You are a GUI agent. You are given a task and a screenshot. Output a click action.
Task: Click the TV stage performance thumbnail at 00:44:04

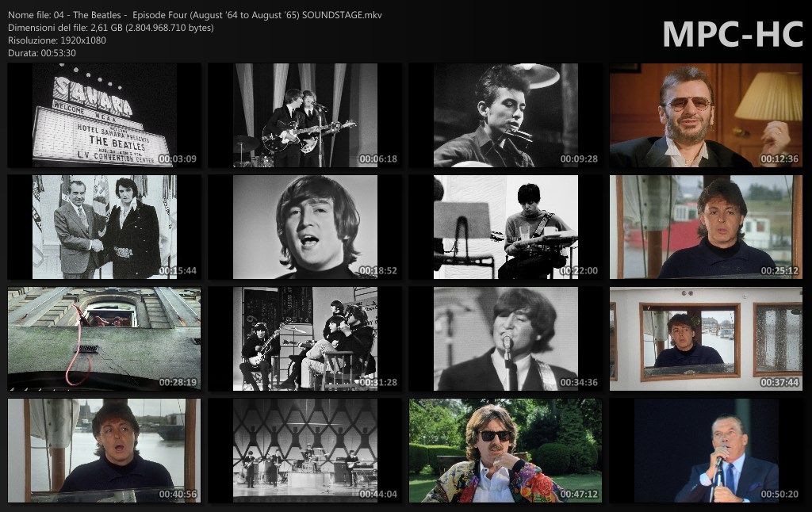pyautogui.click(x=304, y=450)
